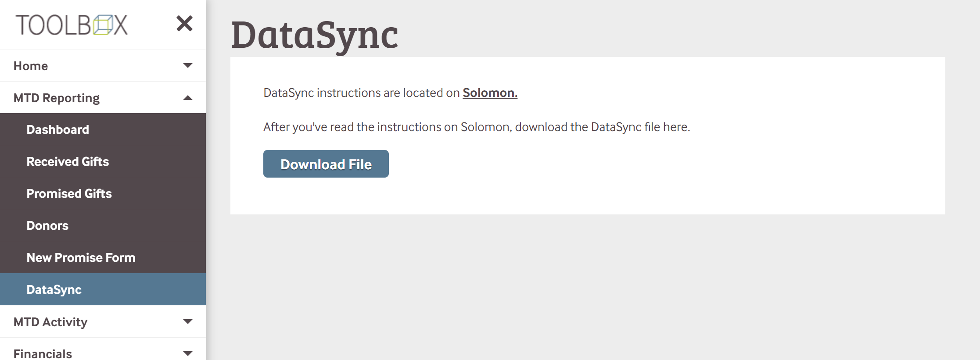The image size is (980, 360).
Task: Open the Promised Gifts page
Action: point(69,193)
